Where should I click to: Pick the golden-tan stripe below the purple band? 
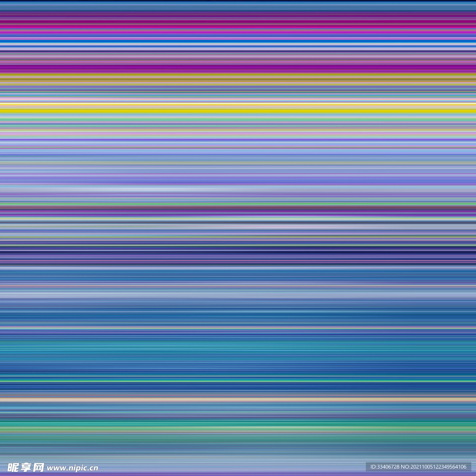[238, 81]
